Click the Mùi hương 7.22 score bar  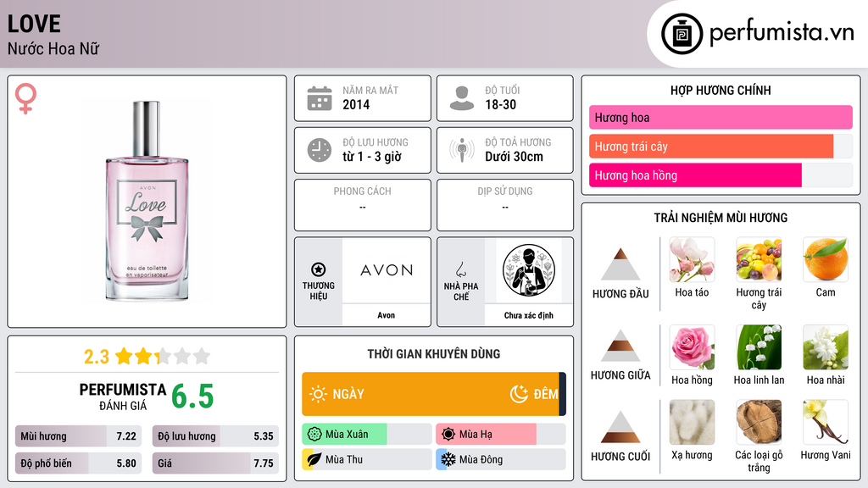click(x=78, y=436)
